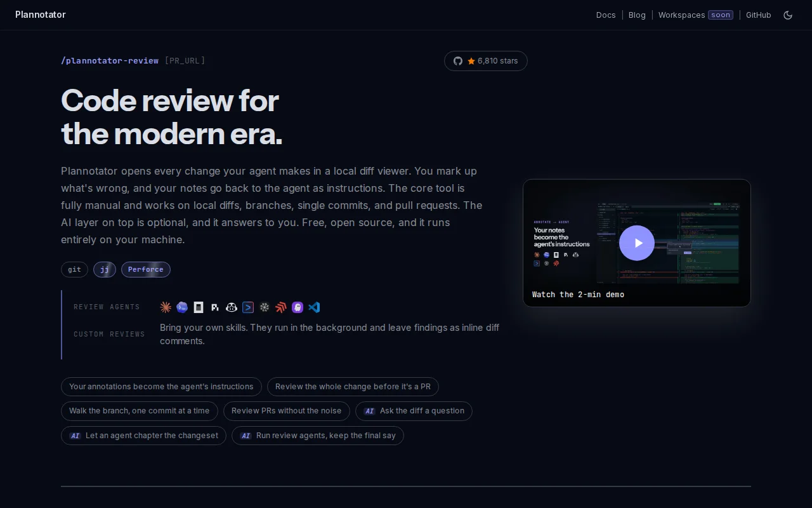Click the REVIEW AGENTS label
This screenshot has width=812, height=508.
pos(107,307)
